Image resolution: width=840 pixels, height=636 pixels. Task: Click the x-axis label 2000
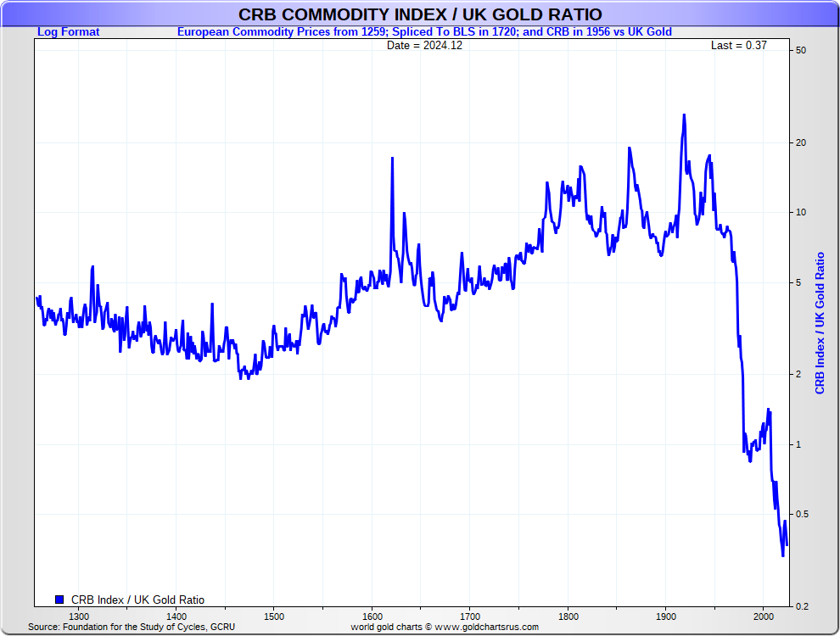(x=764, y=616)
